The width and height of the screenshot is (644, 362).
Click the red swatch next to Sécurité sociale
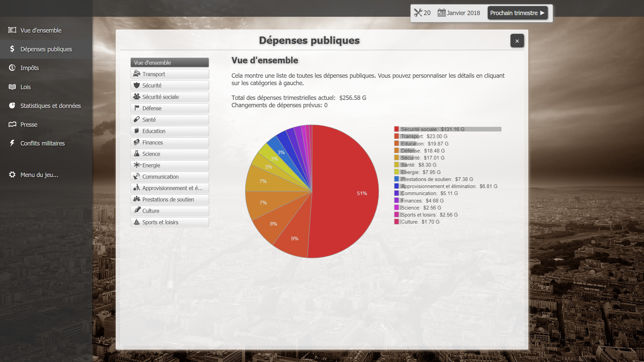pyautogui.click(x=396, y=129)
